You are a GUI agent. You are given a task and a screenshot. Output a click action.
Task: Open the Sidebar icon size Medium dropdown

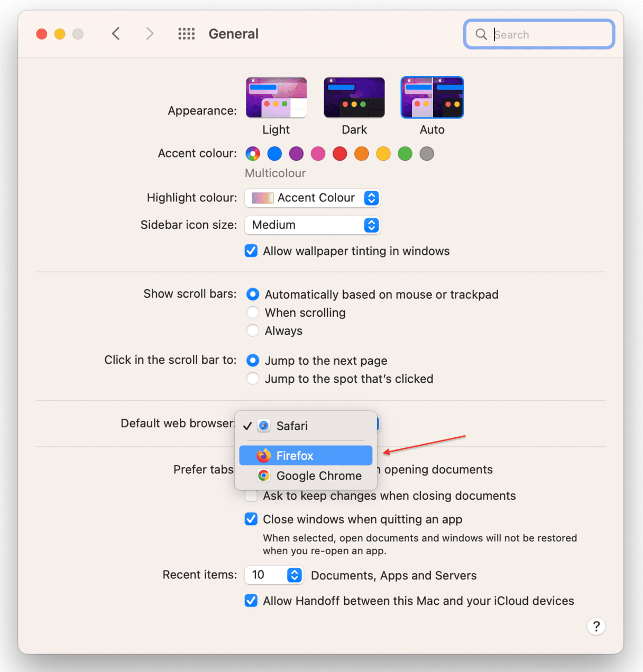pos(313,225)
